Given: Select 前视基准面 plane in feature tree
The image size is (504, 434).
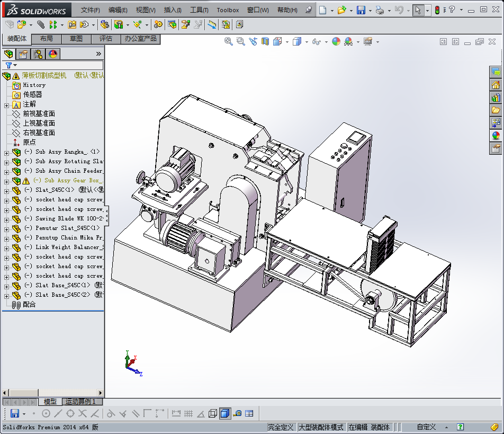Looking at the screenshot, I should pos(39,114).
